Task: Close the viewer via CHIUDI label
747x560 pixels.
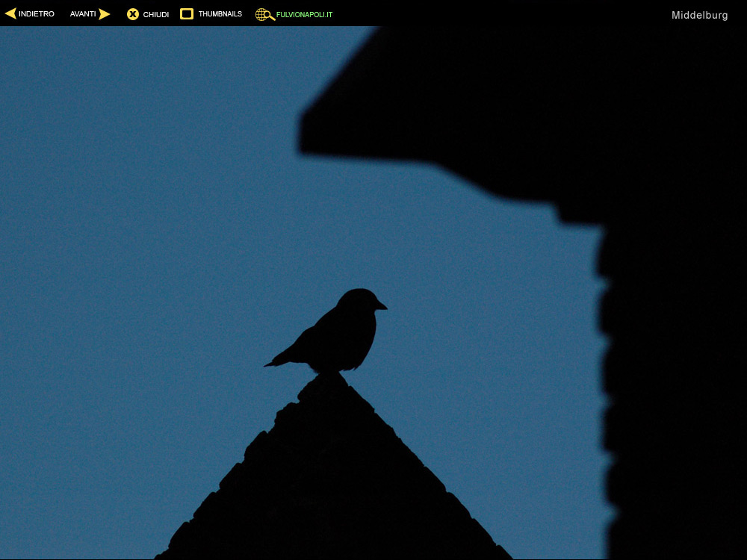Action: tap(156, 15)
